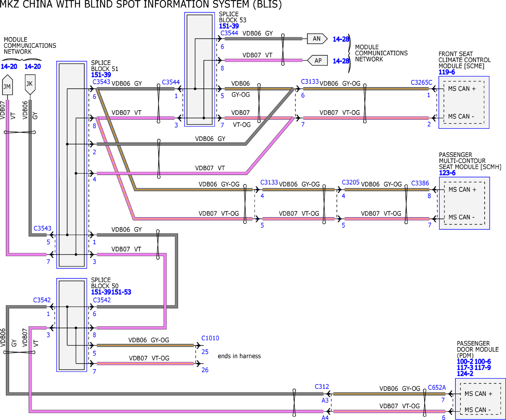
Task: Select the Passenger Multi-Contour Seat Module box
Action: click(x=464, y=203)
